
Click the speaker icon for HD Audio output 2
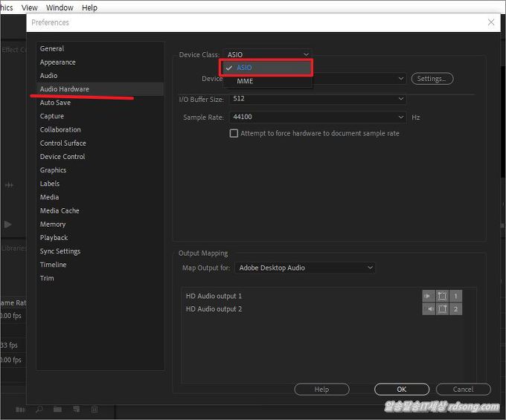pos(429,309)
